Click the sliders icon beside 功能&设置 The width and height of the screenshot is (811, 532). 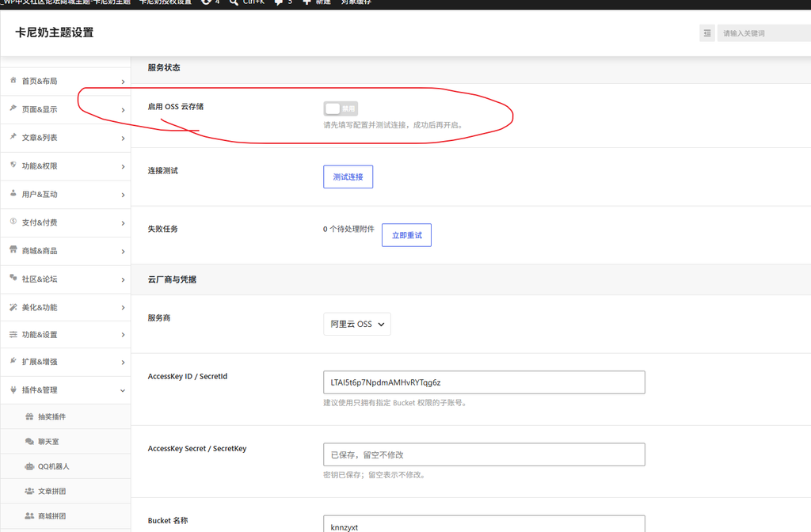coord(13,335)
